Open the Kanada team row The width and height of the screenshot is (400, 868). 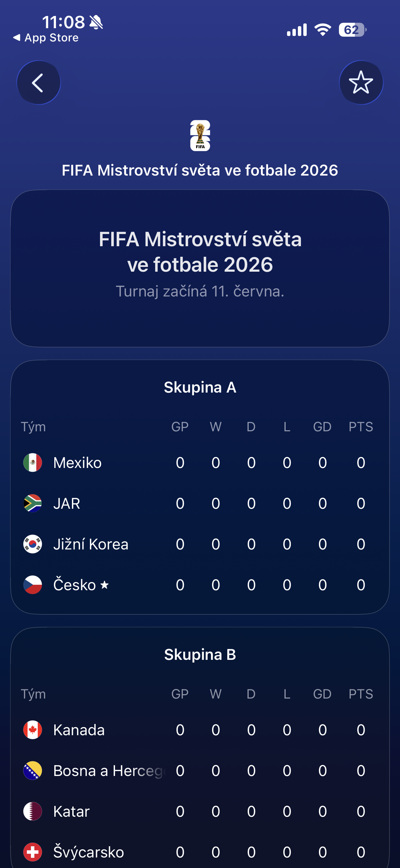[79, 730]
